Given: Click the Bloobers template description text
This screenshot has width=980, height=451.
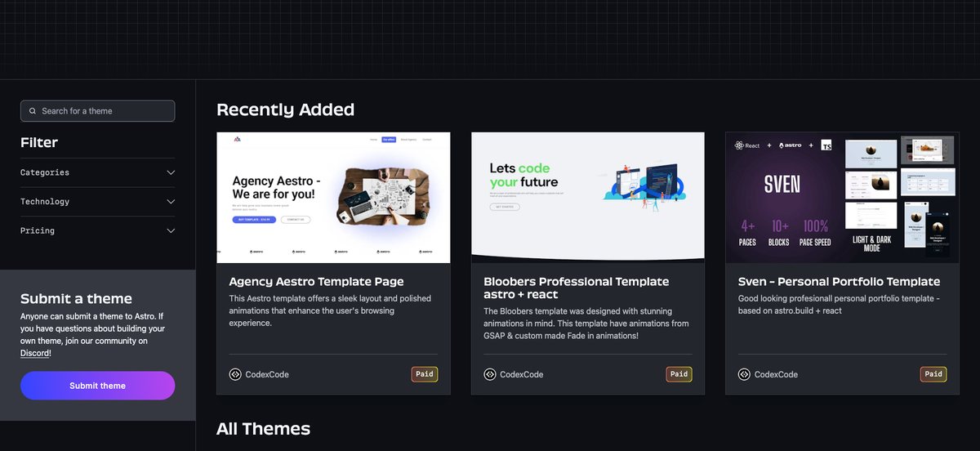Looking at the screenshot, I should click(x=586, y=324).
